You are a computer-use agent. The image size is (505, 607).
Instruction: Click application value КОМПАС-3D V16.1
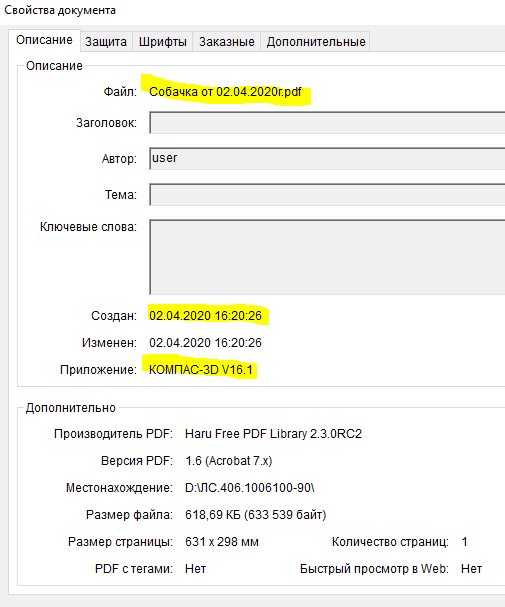pos(201,370)
